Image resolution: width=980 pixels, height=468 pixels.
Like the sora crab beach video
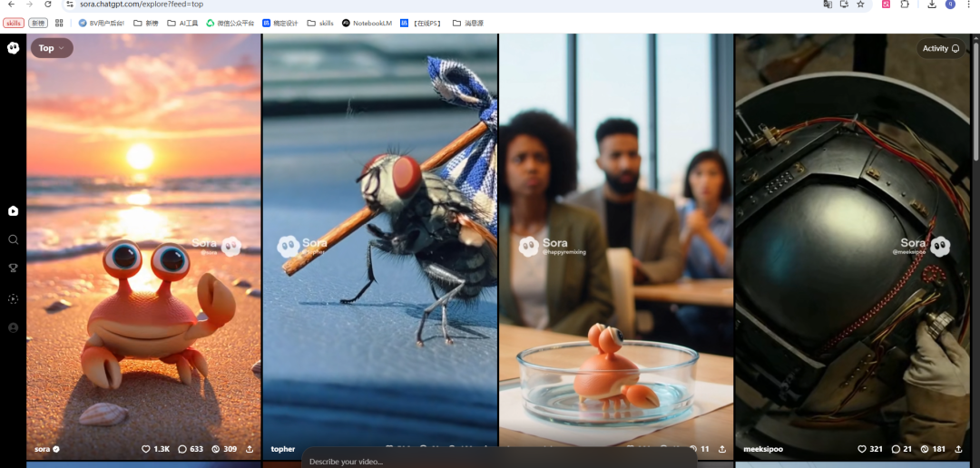(x=155, y=449)
